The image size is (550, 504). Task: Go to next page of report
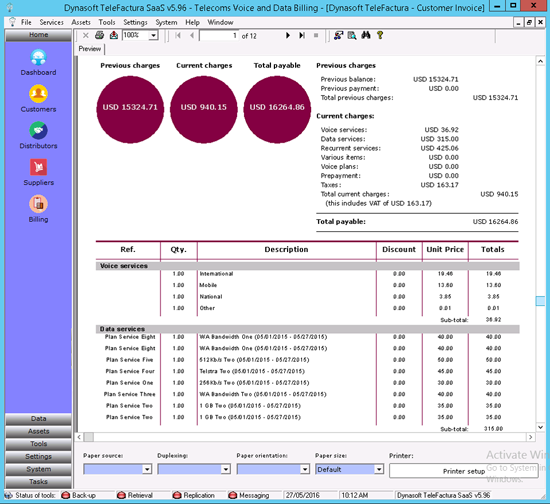288,35
